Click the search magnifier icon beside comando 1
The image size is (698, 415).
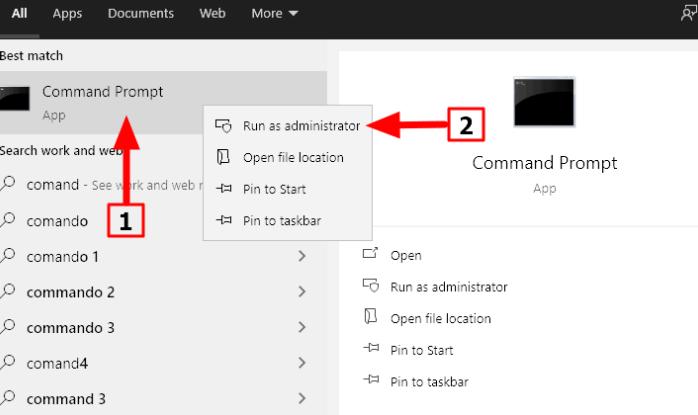pyautogui.click(x=10, y=256)
